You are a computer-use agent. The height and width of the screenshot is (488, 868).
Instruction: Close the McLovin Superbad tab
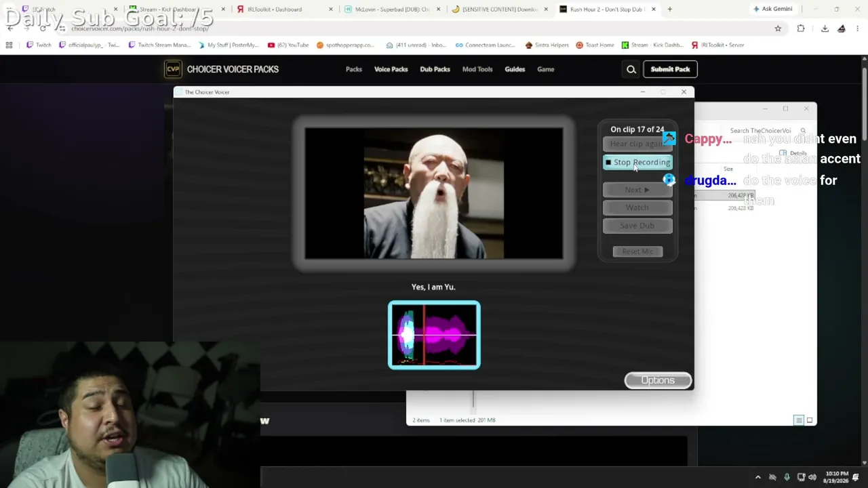pos(438,9)
